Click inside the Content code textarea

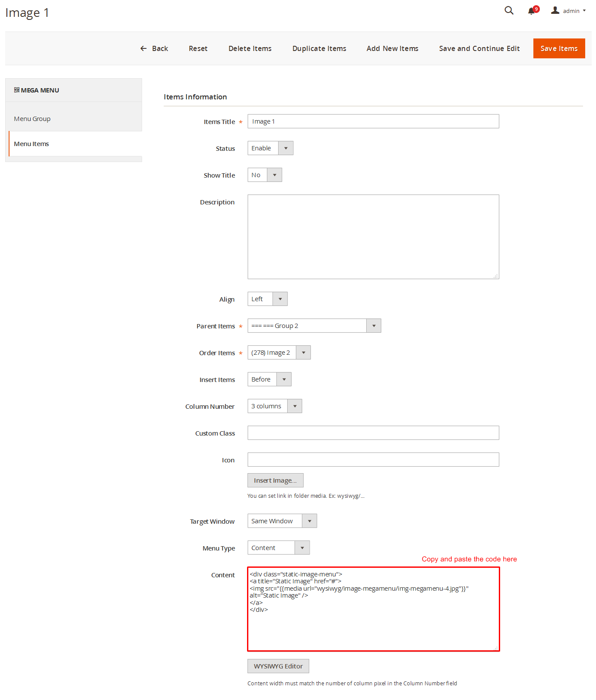coord(373,627)
